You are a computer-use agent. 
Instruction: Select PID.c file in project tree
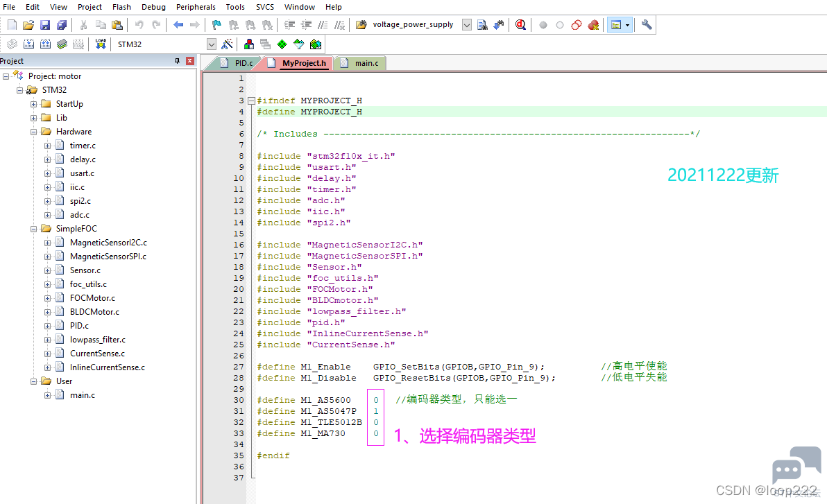[x=79, y=326]
